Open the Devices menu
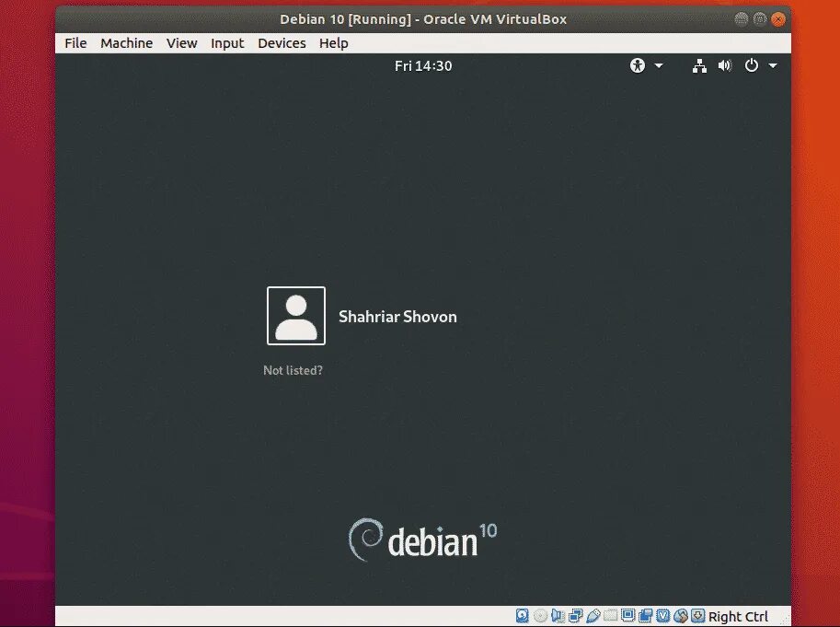 282,43
